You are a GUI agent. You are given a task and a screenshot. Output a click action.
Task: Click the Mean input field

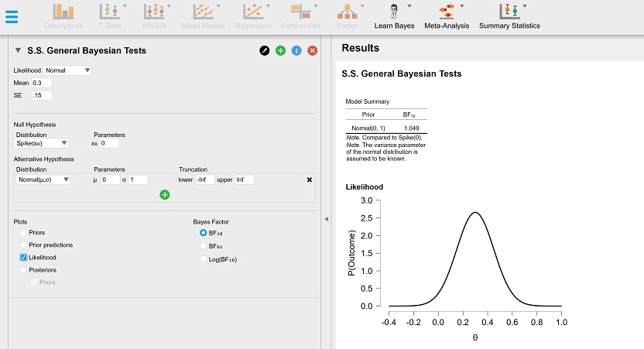tap(42, 83)
